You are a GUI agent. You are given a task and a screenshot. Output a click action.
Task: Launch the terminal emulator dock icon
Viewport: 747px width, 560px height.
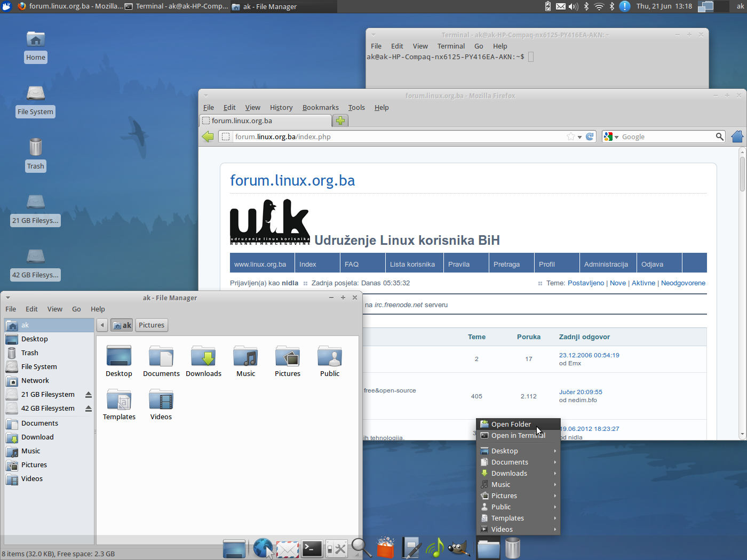[x=312, y=548]
